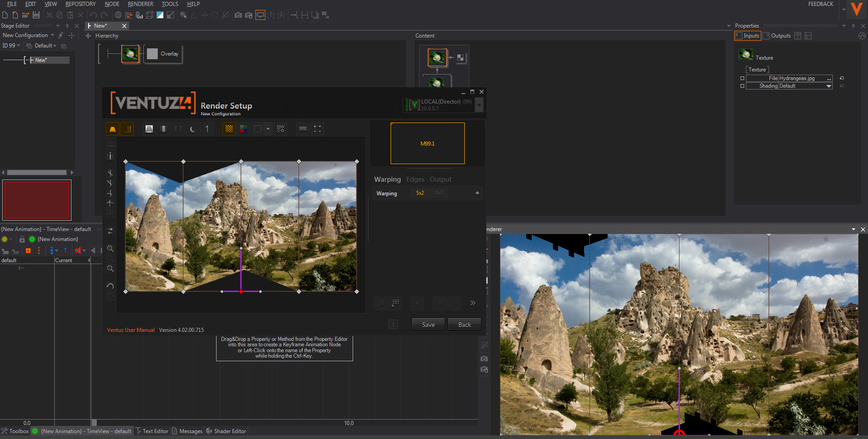868x439 pixels.
Task: Click the globe icon in main toolbar
Action: point(118,15)
